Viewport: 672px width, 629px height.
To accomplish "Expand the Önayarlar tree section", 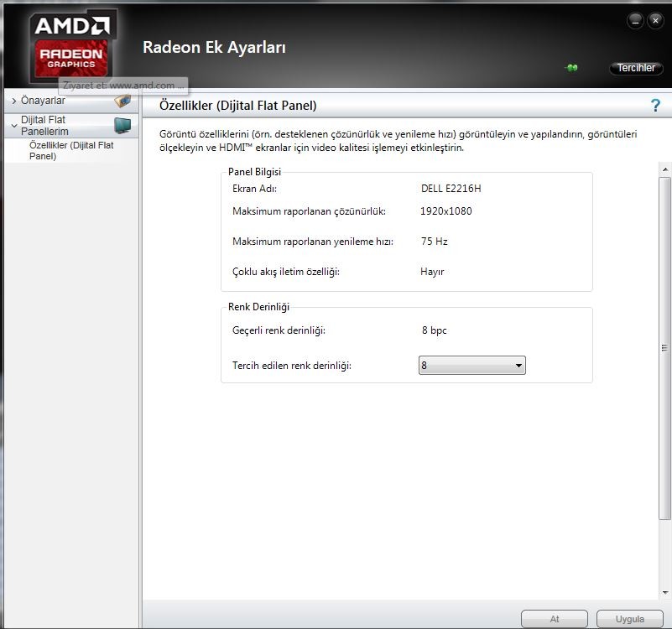I will (14, 101).
